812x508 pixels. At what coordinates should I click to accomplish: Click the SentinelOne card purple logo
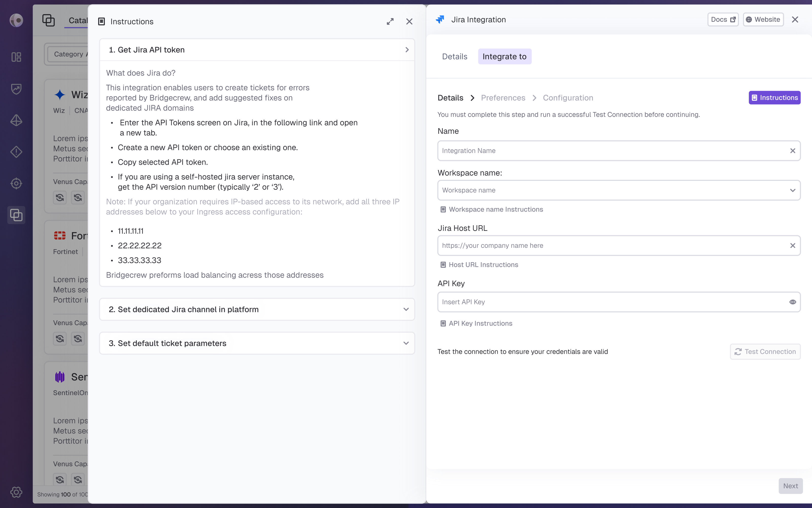tap(60, 377)
